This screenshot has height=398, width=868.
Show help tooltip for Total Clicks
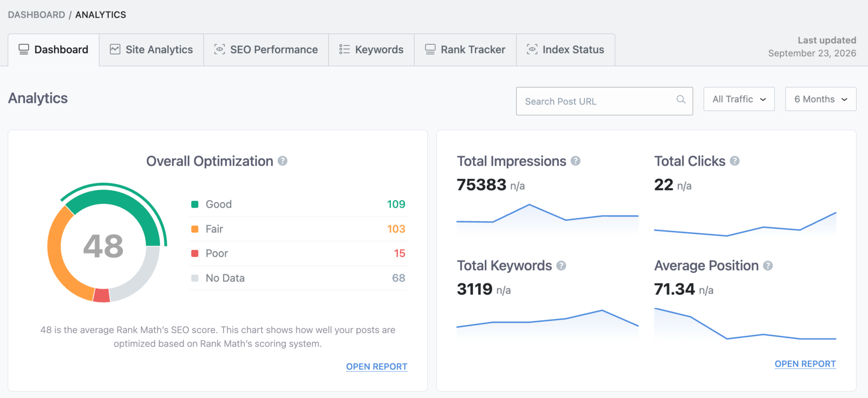[735, 161]
